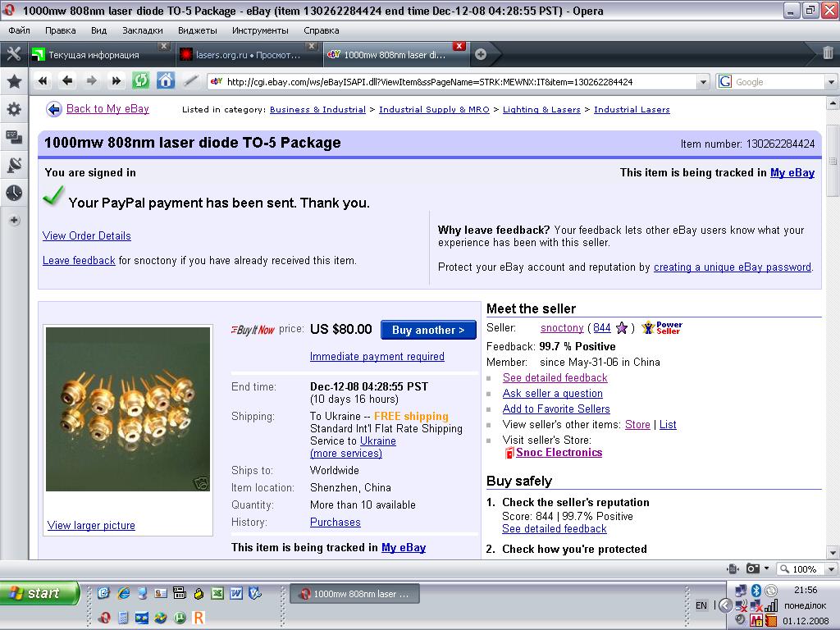Click the Buy another button

[428, 330]
